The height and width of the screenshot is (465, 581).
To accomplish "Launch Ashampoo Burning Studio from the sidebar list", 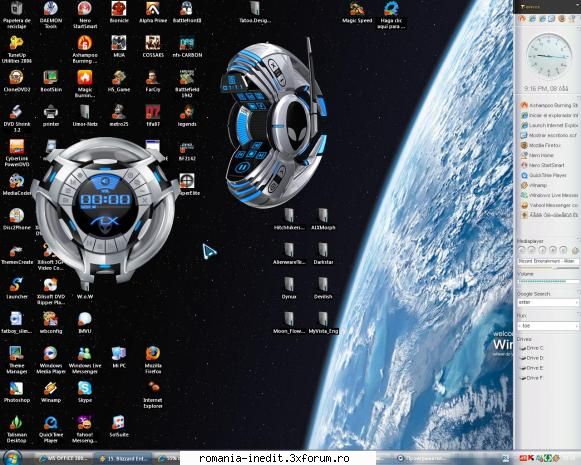I will point(549,105).
